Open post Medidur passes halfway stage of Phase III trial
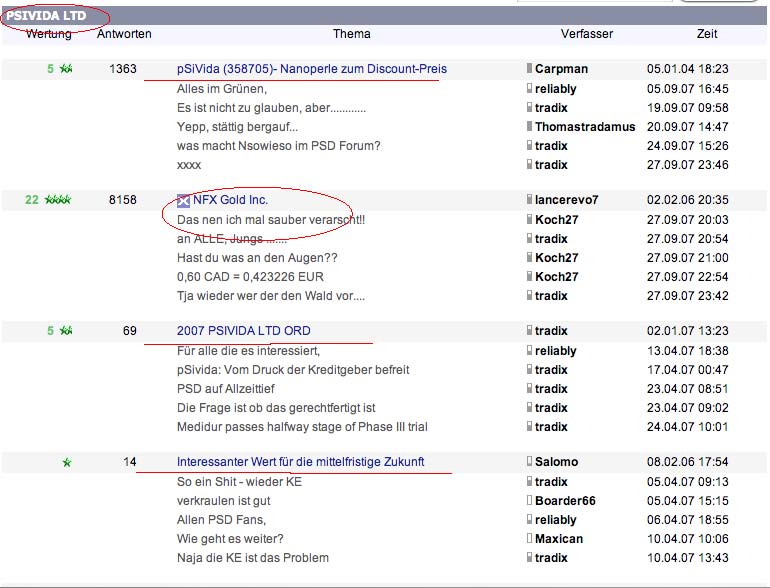The height and width of the screenshot is (588, 770). coord(302,427)
